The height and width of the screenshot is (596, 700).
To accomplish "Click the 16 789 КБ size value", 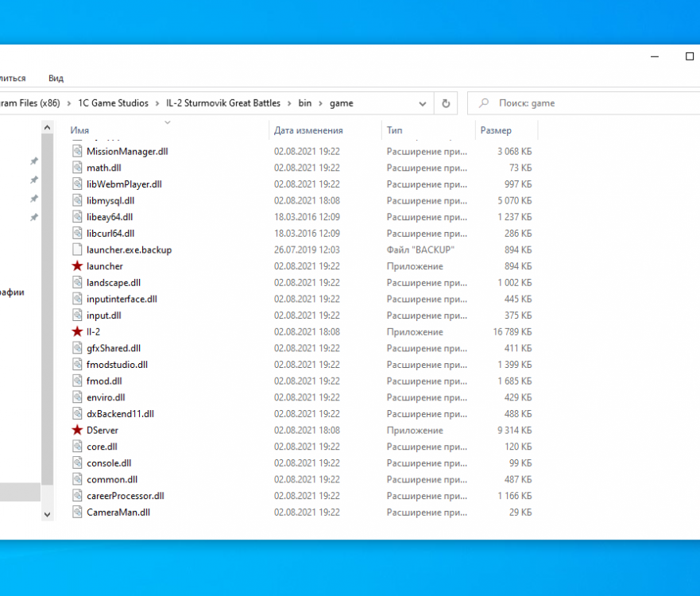I will point(512,331).
